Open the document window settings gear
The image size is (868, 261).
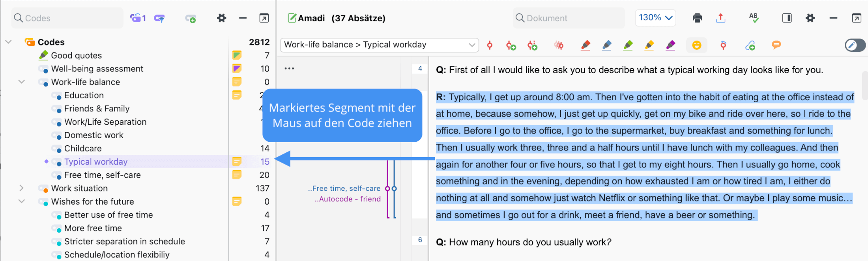810,18
